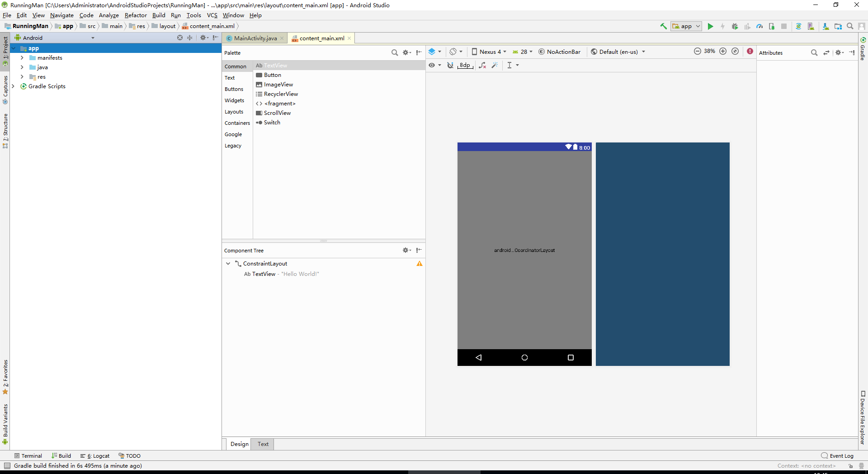Toggle autoconnect magnet icon
The width and height of the screenshot is (868, 474).
pos(450,65)
